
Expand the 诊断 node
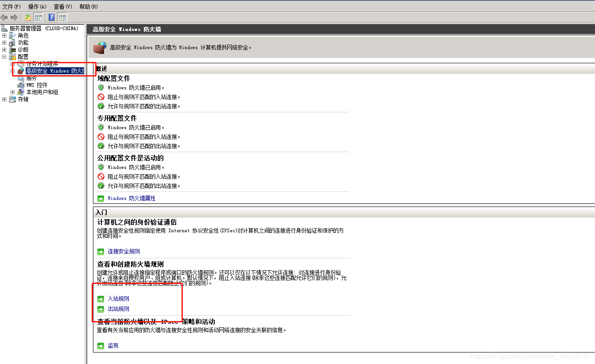4,50
